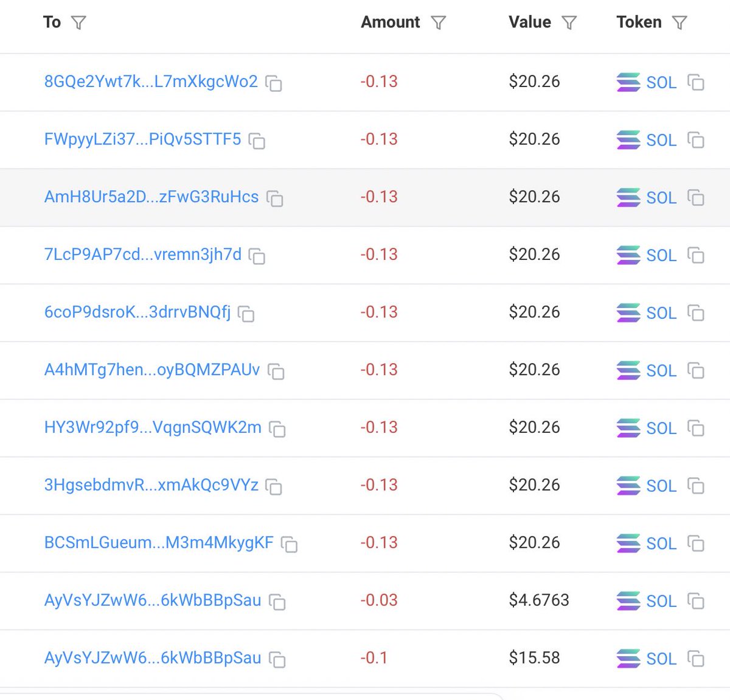Select -0.13 amount in 8GQe2Ywt7k row
The width and height of the screenshot is (730, 700).
[x=378, y=82]
